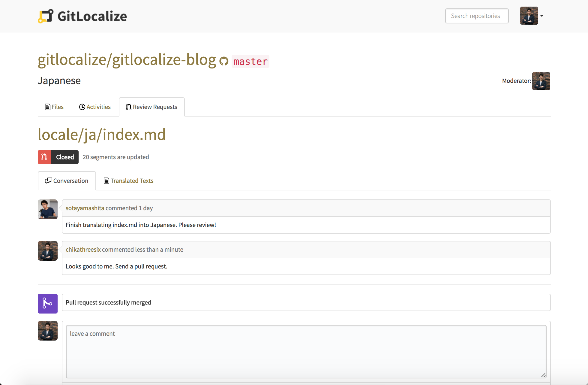This screenshot has width=588, height=385.
Task: Select 'Pull request successfully merged' text
Action: [108, 302]
